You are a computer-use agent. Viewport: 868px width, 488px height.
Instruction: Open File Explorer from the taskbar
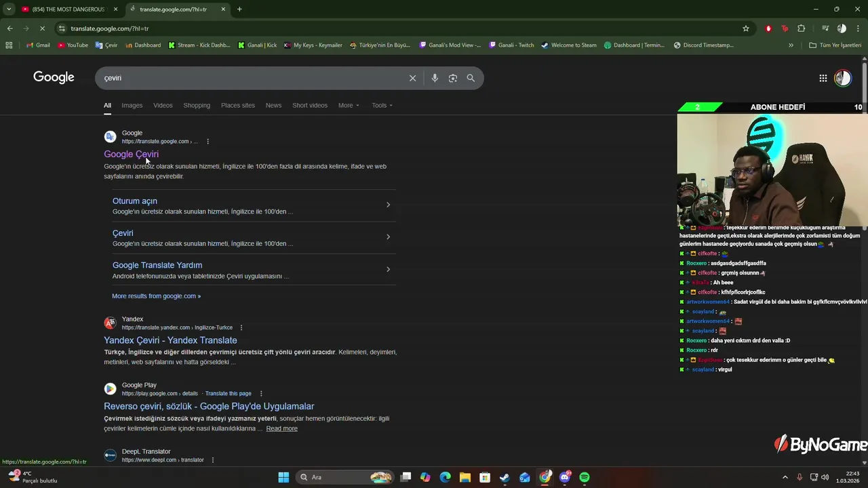click(465, 477)
